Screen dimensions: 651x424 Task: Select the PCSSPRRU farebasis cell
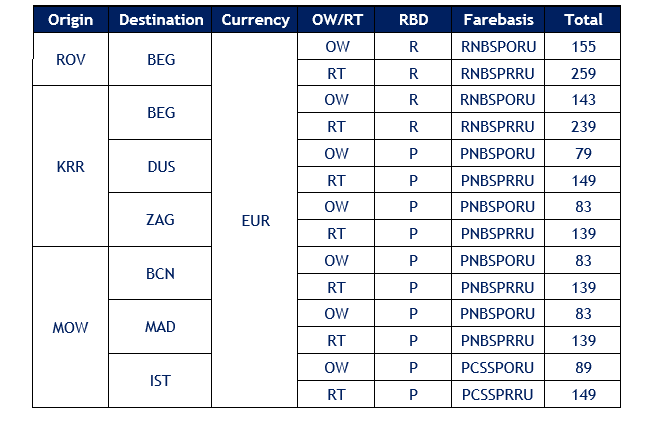pyautogui.click(x=498, y=394)
